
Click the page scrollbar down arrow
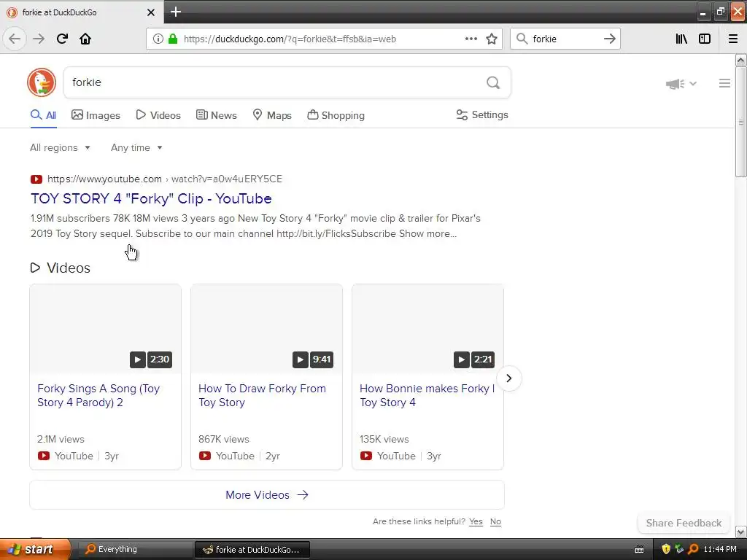coord(740,532)
